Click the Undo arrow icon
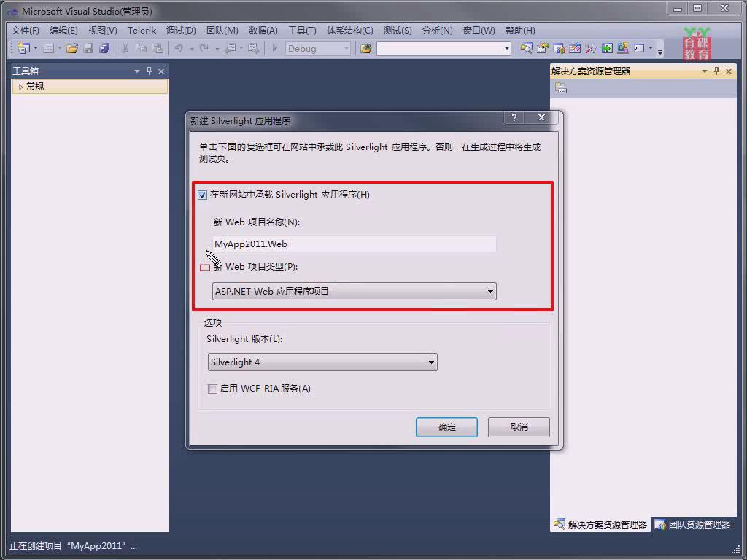Image resolution: width=747 pixels, height=560 pixels. 179,48
